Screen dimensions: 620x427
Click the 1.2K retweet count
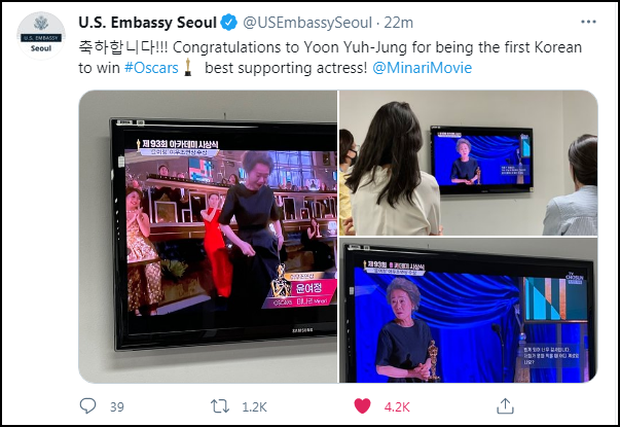pos(254,407)
